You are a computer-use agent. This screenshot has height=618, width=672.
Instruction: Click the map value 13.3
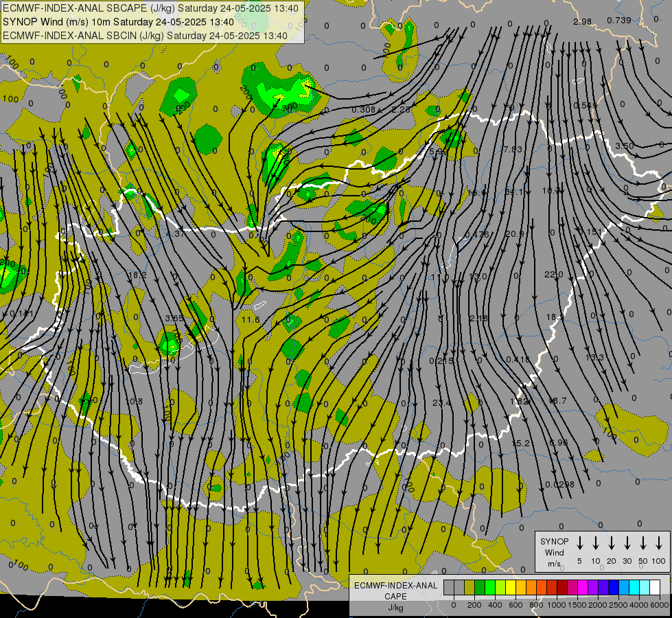coord(594,357)
